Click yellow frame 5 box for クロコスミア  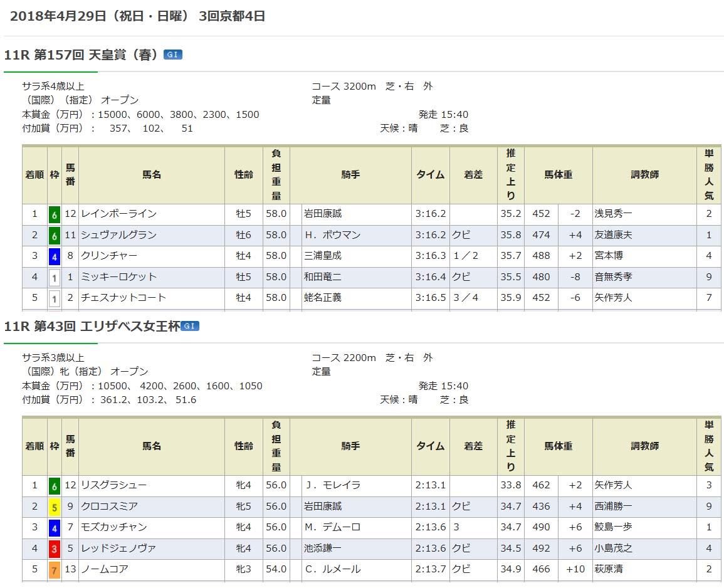[55, 507]
